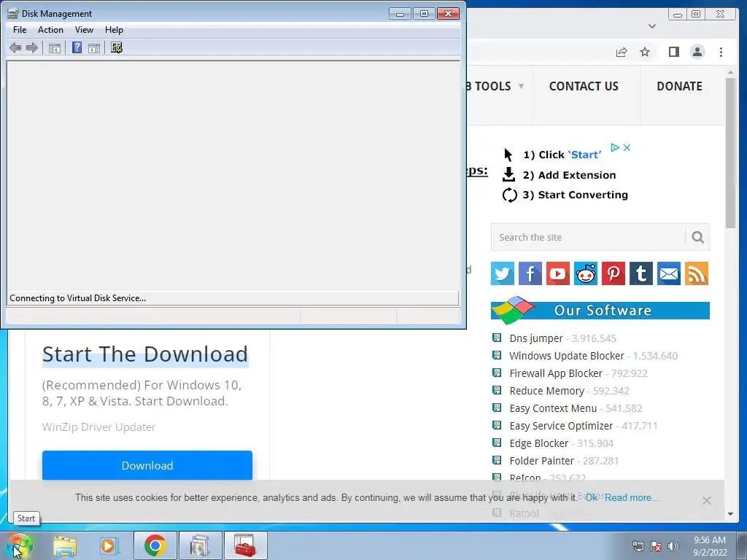The image size is (747, 560).
Task: Open the Easy Context Menu link
Action: [x=553, y=408]
